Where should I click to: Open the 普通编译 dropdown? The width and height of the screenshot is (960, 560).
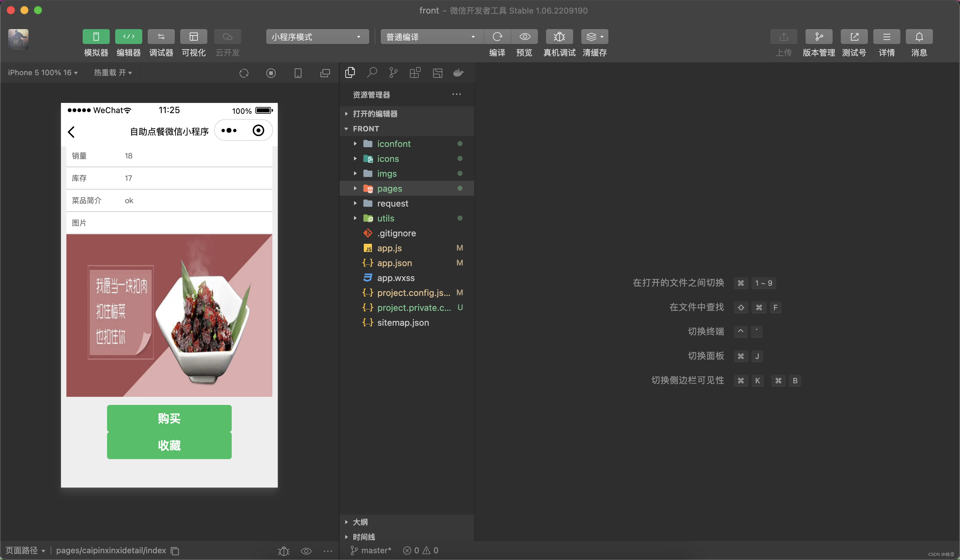tap(431, 37)
